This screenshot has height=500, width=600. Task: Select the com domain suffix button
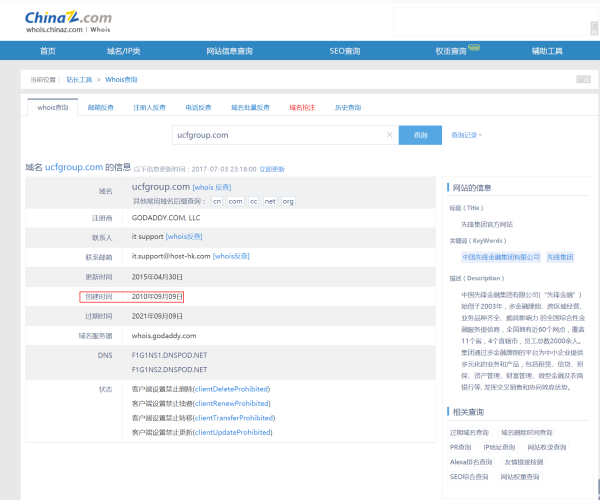[x=235, y=201]
